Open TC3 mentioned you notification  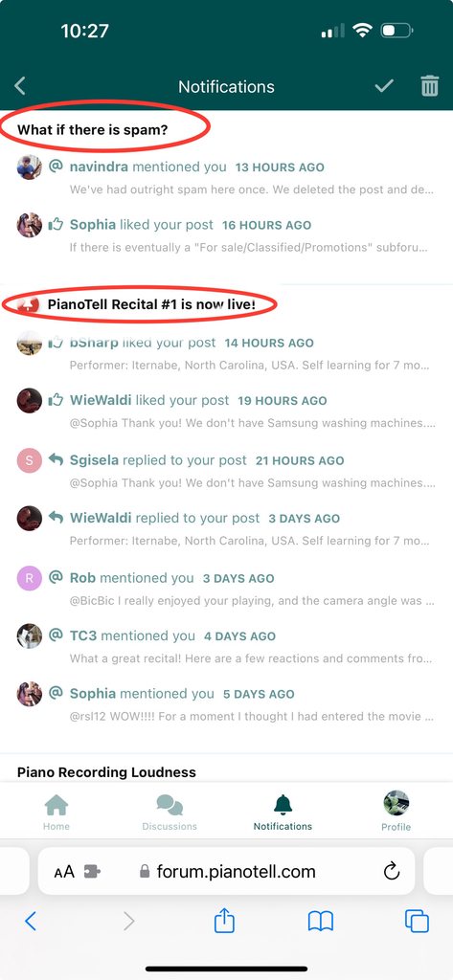pos(225,646)
